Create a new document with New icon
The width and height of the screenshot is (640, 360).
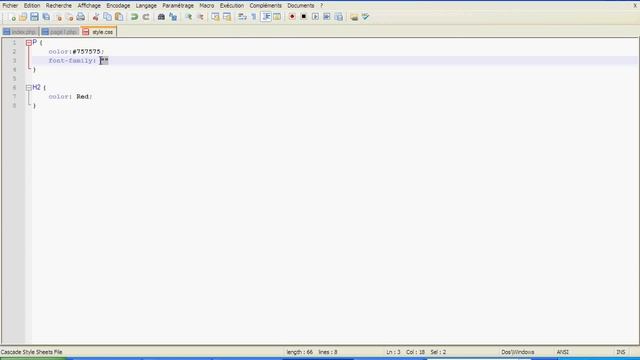point(12,17)
